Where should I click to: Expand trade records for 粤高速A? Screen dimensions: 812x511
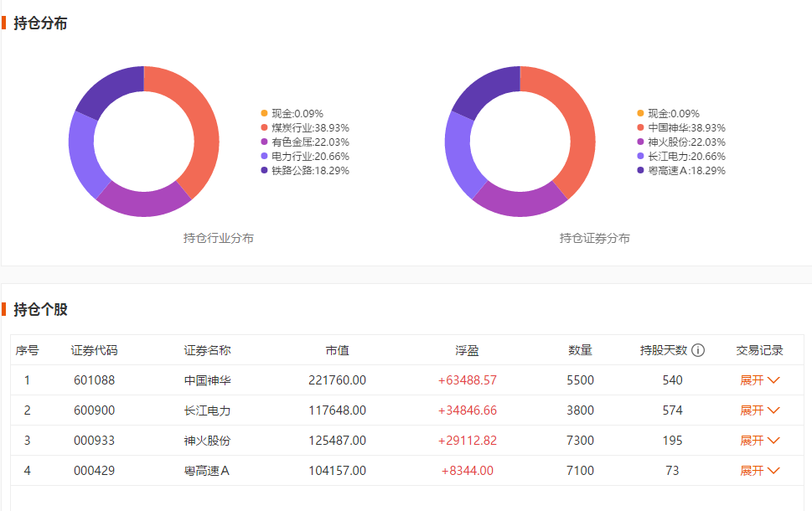click(760, 471)
